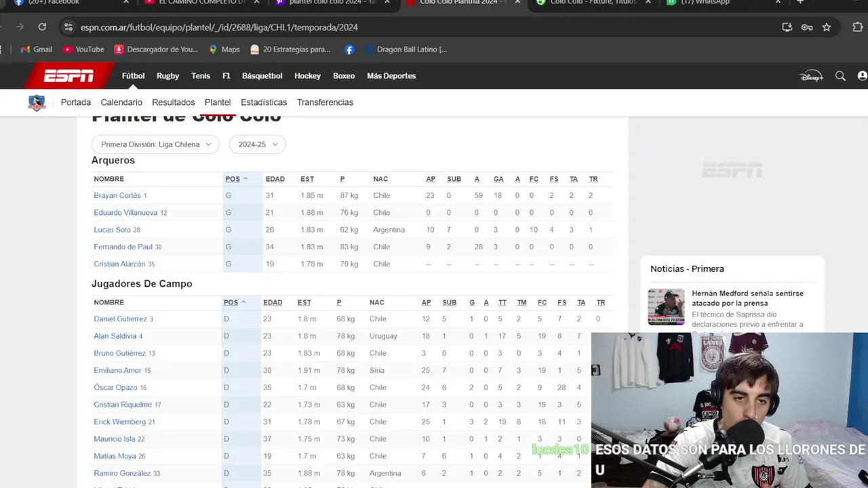
Task: Open Lucas Soto player page
Action: tap(113, 230)
